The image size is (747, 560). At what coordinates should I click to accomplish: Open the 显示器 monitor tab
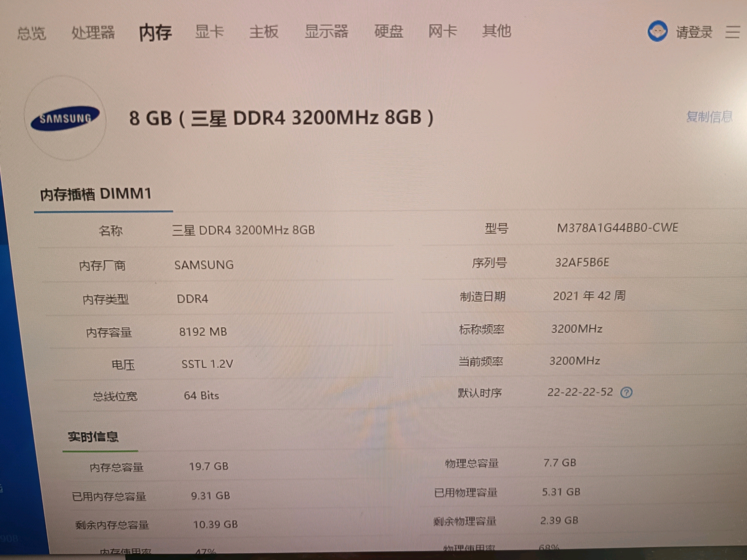click(x=326, y=31)
